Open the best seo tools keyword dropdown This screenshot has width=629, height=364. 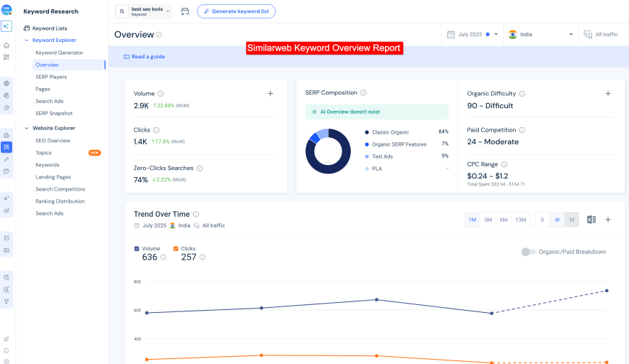click(x=144, y=11)
